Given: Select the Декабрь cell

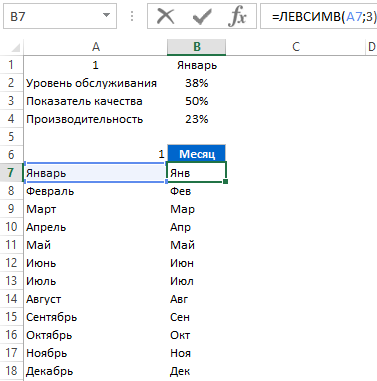Looking at the screenshot, I should (x=95, y=371).
